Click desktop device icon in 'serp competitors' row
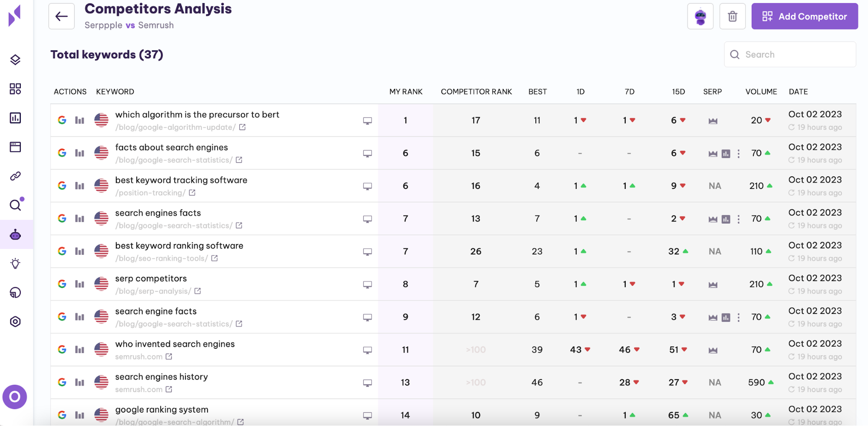This screenshot has width=868, height=426. tap(367, 284)
